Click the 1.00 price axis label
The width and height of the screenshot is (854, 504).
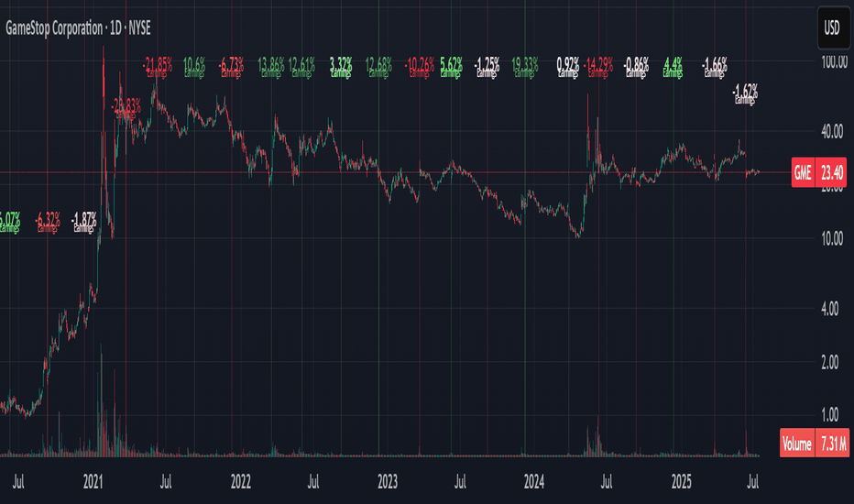click(830, 416)
